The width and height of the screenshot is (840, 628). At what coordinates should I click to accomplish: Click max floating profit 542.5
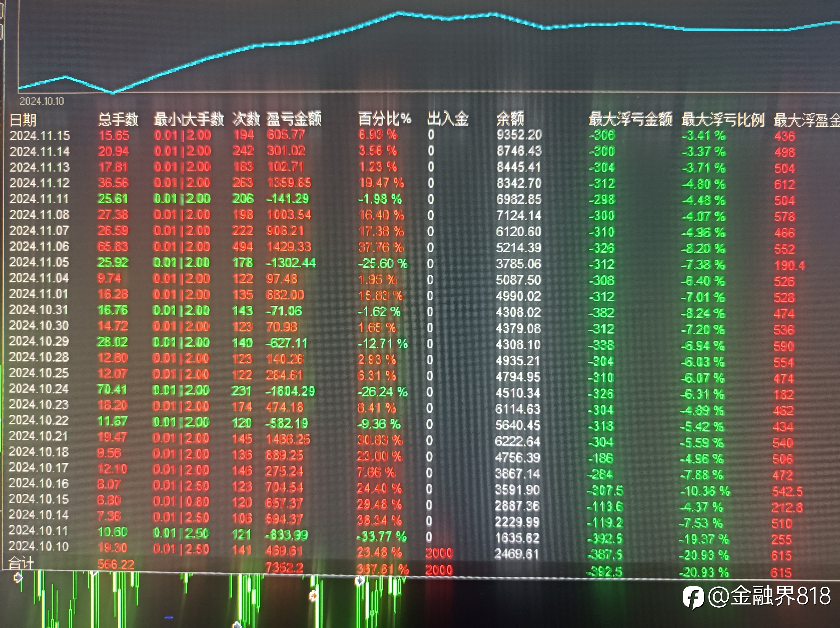coord(787,491)
